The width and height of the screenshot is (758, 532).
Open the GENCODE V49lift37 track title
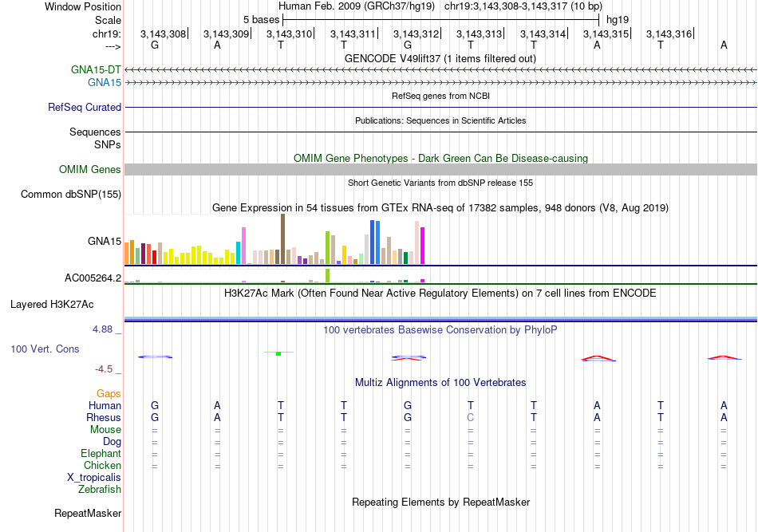click(x=440, y=58)
